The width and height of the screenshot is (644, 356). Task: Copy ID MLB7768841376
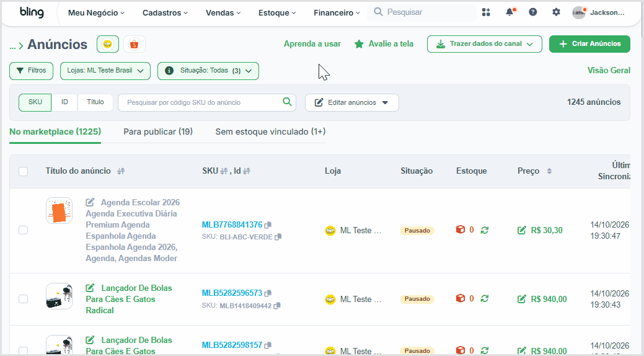268,225
